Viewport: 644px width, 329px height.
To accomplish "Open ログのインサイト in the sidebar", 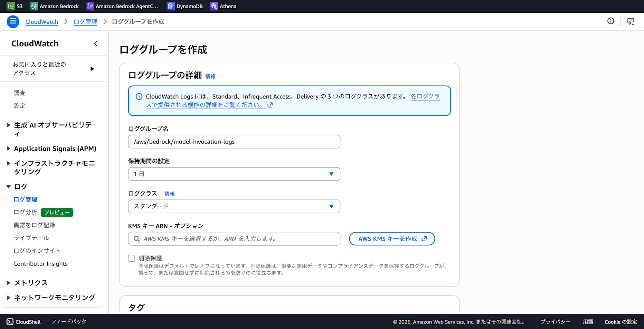I will pyautogui.click(x=37, y=251).
